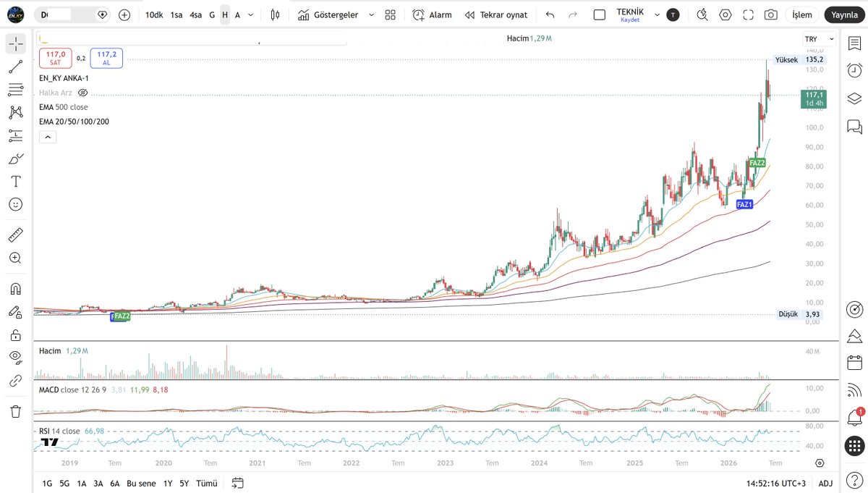The width and height of the screenshot is (868, 493).
Task: Open the calendar panel in right sidebar
Action: (854, 362)
